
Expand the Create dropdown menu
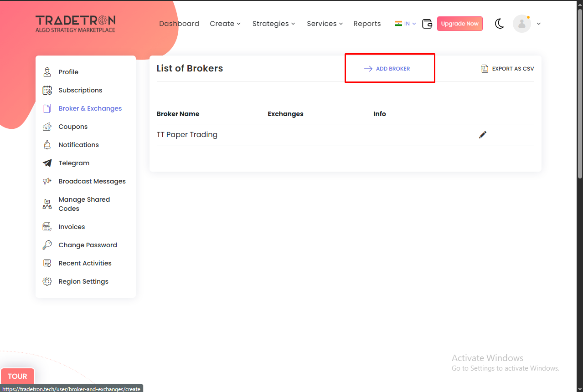tap(225, 24)
